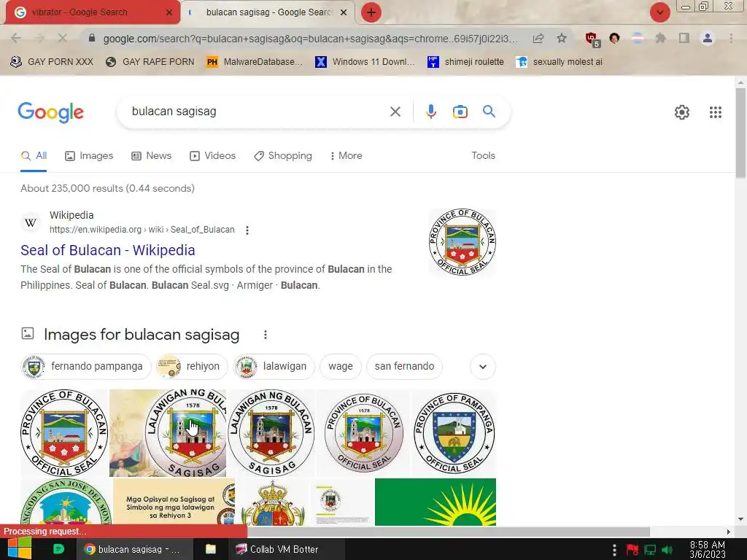Open the File Explorer taskbar folder

click(x=211, y=549)
